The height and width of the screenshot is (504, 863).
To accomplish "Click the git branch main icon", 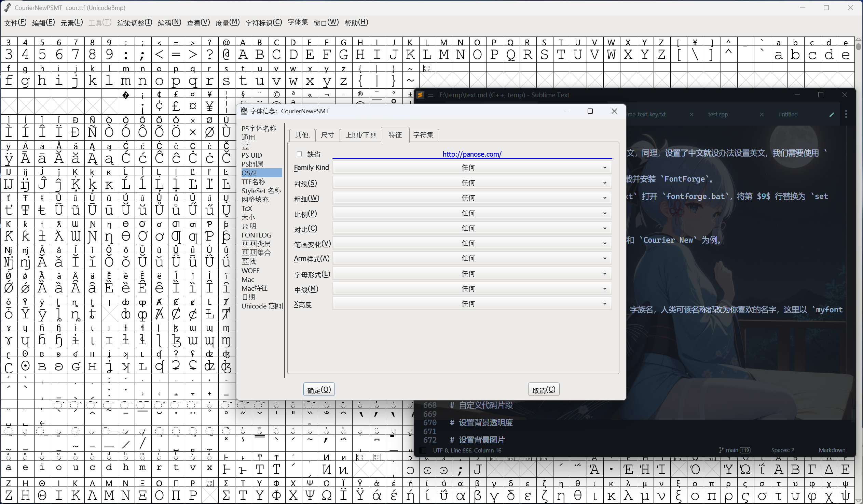I will (x=721, y=450).
